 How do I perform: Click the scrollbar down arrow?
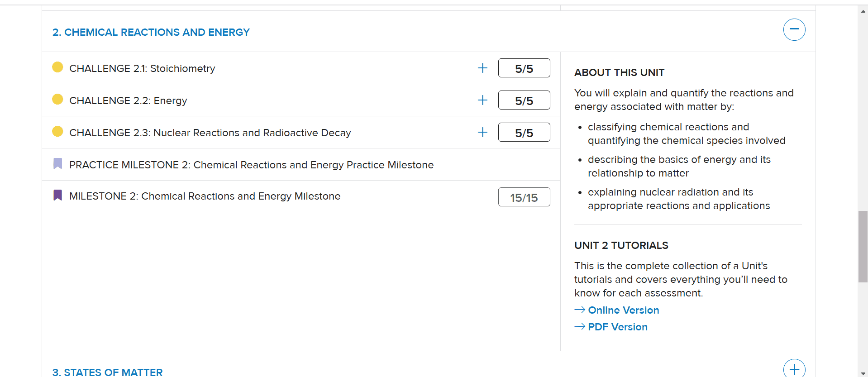862,372
